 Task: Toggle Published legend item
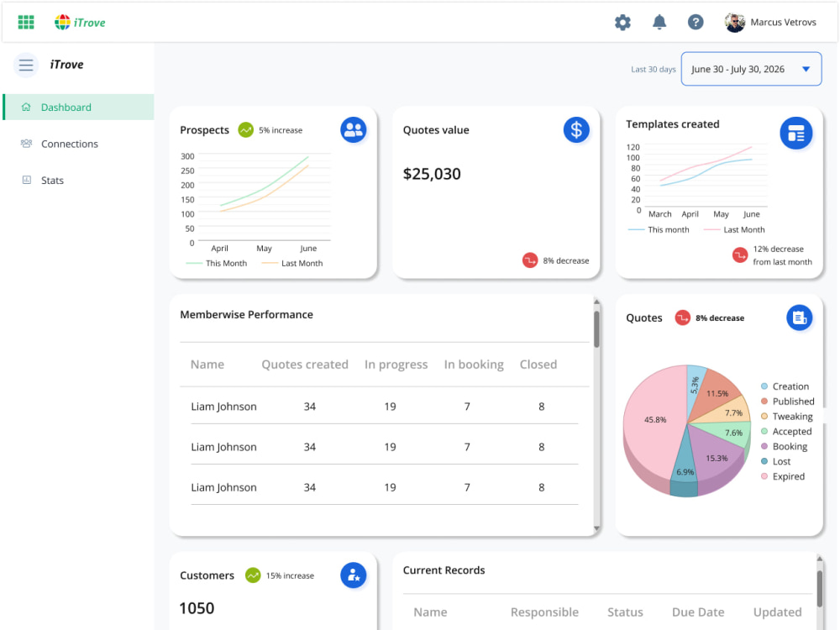click(788, 402)
